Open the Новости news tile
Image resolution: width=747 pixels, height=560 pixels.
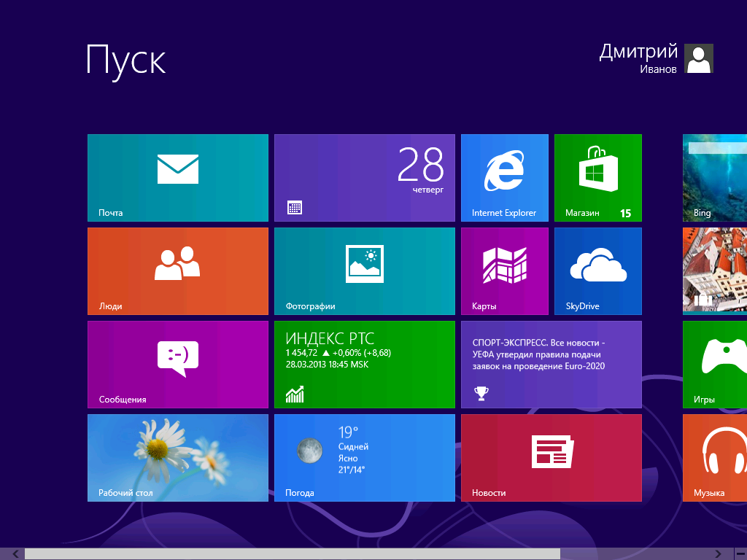[551, 458]
